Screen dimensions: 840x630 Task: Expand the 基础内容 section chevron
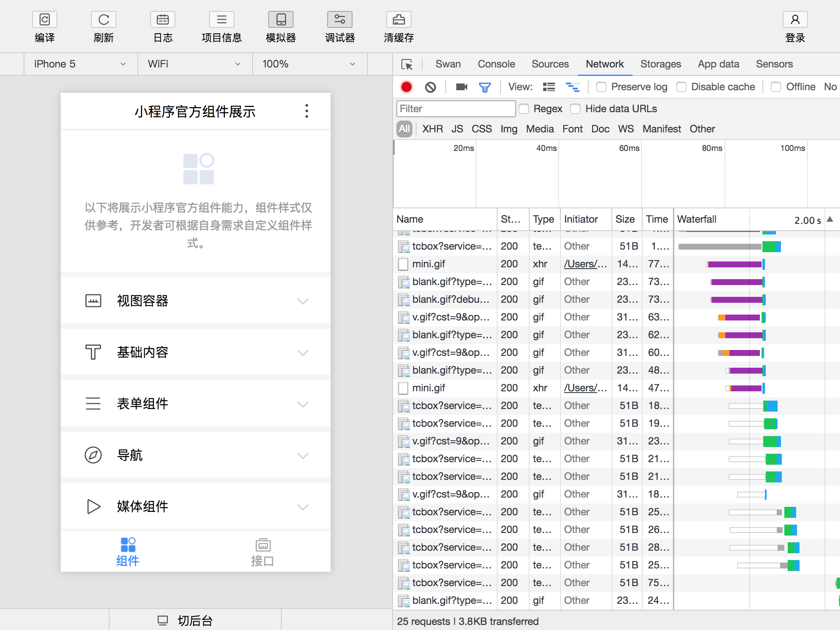click(303, 353)
